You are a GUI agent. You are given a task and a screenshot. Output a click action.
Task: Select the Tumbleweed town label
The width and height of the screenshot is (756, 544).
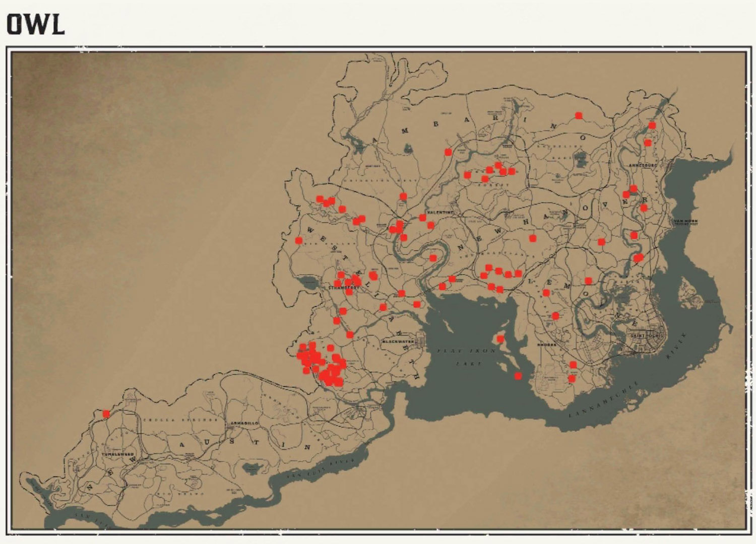pyautogui.click(x=118, y=454)
